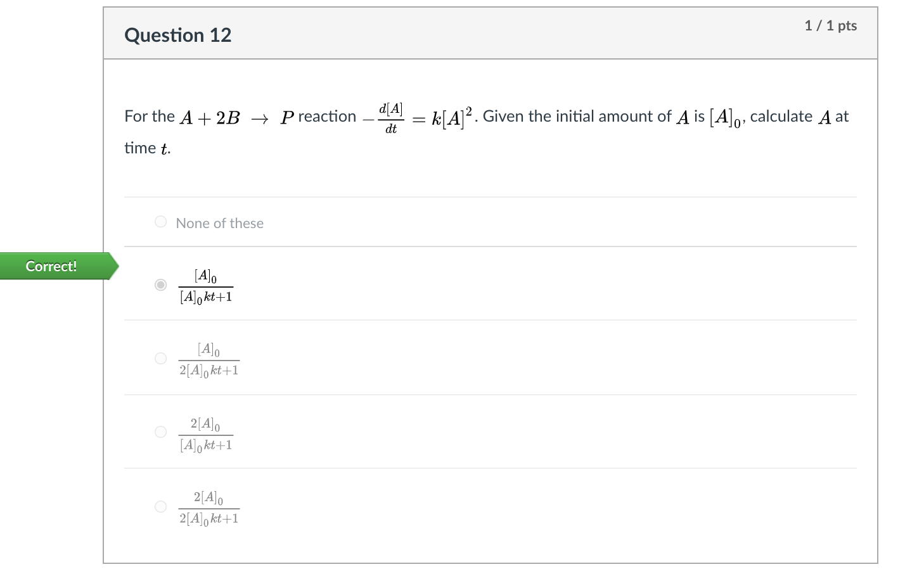Click the [A]₀ term in the question text

(x=722, y=117)
